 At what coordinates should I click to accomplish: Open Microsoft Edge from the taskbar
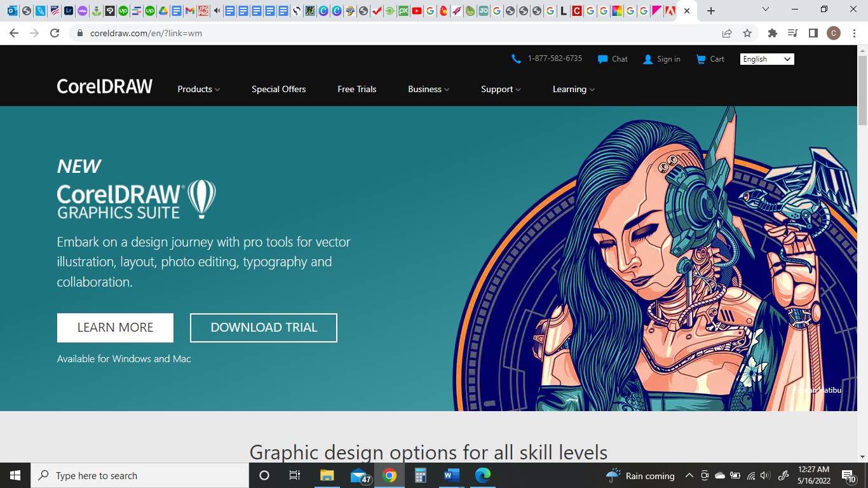click(x=483, y=475)
